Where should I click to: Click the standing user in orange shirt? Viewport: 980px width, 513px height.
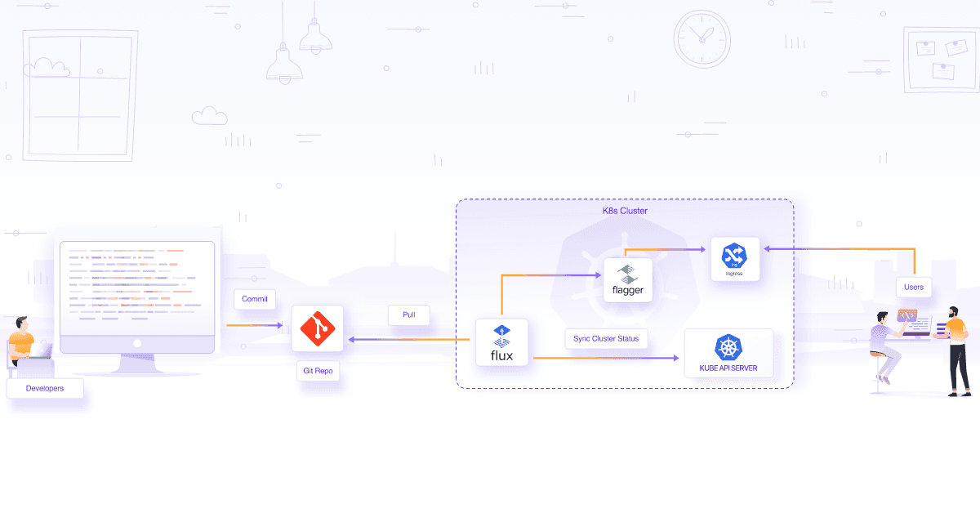click(956, 349)
